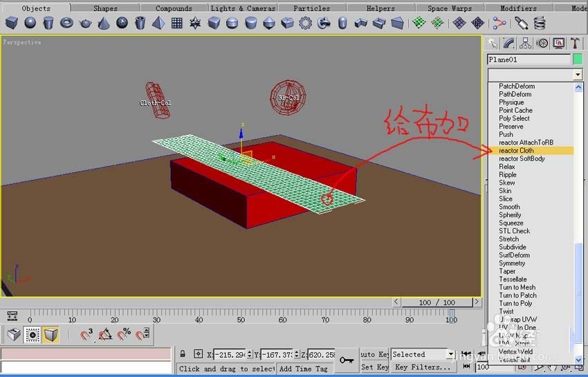The width and height of the screenshot is (588, 377).
Task: Toggle the 3D snap magnet
Action: pyautogui.click(x=86, y=334)
